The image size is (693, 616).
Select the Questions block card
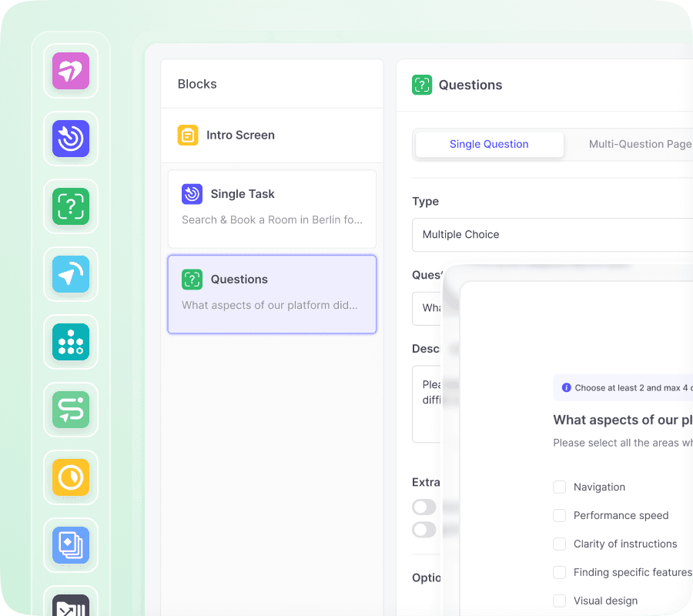point(273,294)
